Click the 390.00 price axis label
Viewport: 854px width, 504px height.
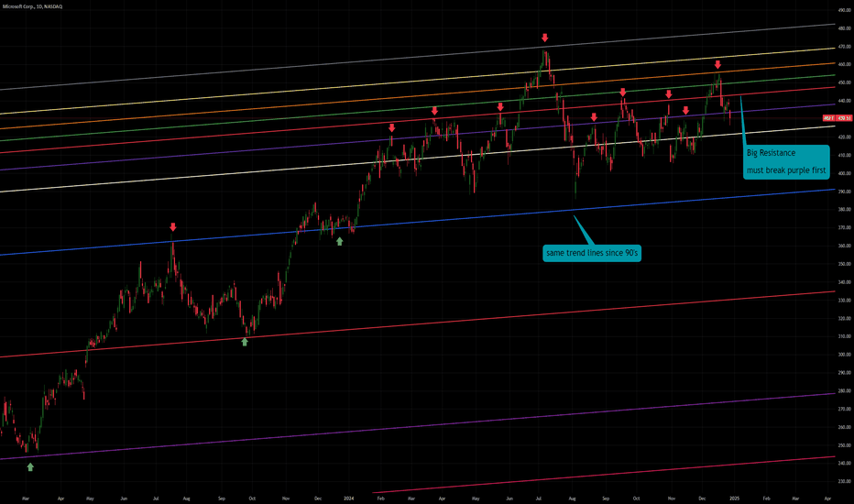pos(845,192)
